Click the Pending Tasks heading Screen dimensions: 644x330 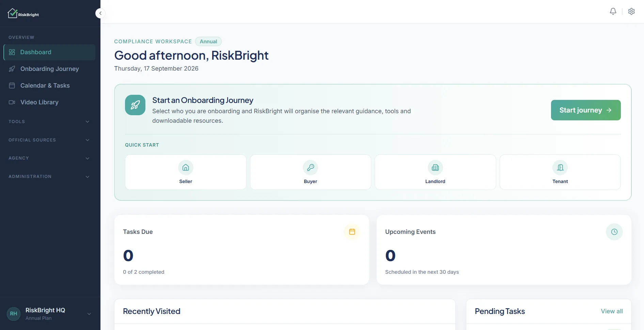coord(500,311)
